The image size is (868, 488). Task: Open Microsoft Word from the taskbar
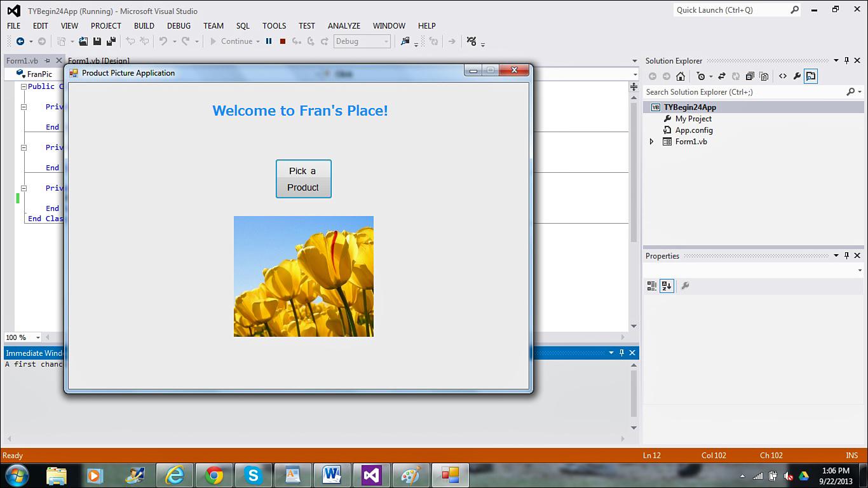point(332,475)
